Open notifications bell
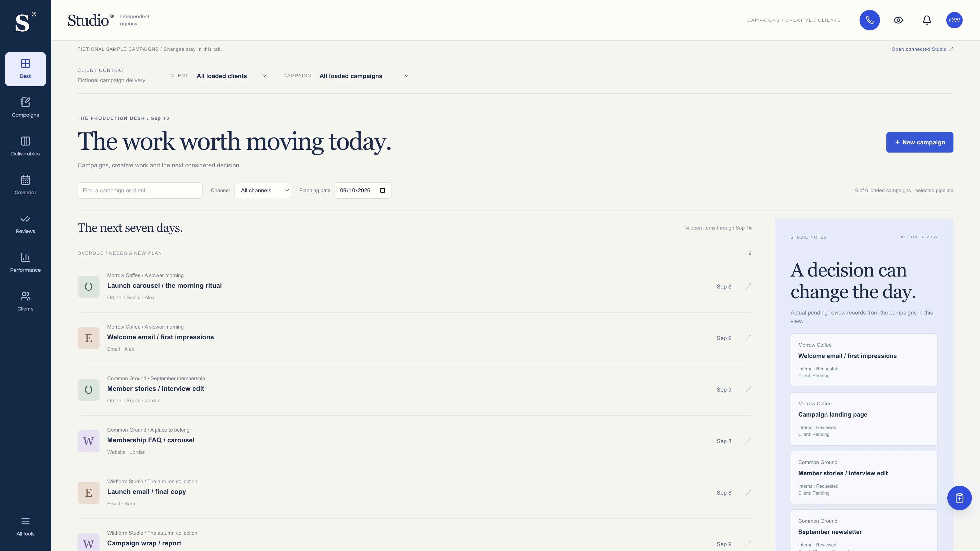 927,20
